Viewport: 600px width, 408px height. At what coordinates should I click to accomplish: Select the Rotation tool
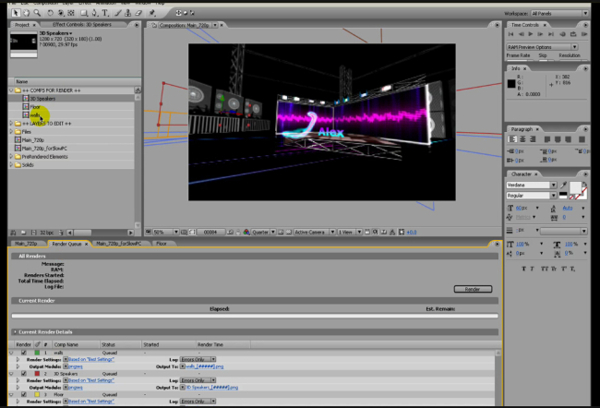tap(50, 13)
